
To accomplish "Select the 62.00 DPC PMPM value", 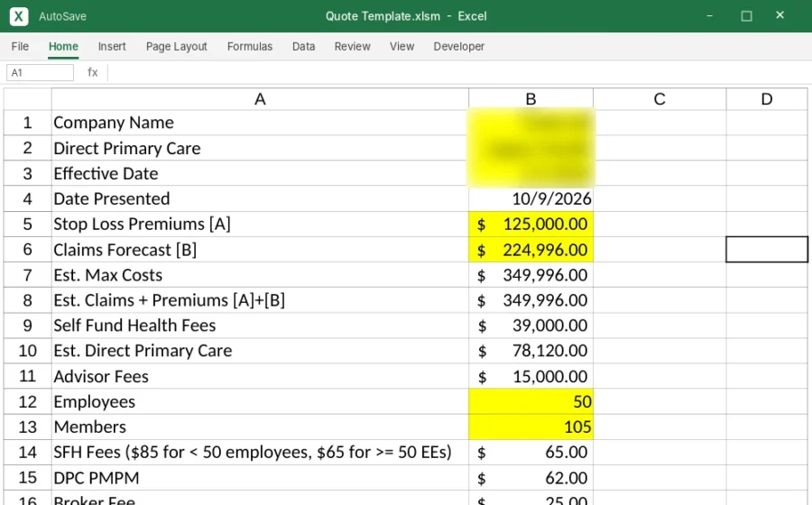I will 531,478.
